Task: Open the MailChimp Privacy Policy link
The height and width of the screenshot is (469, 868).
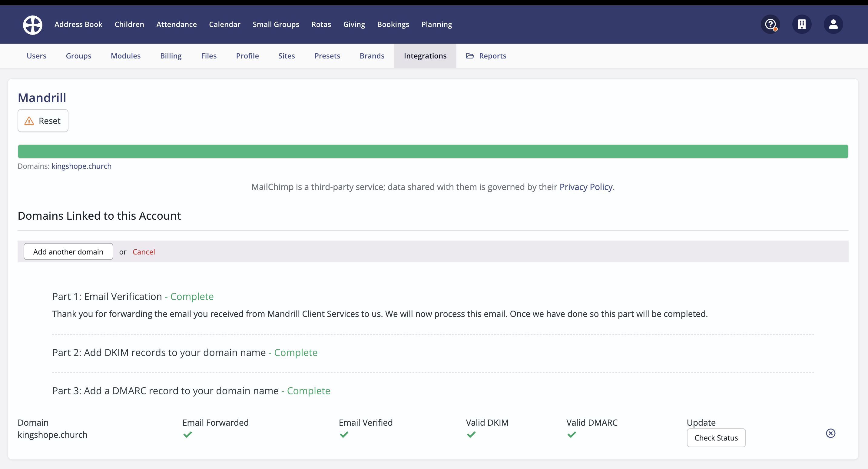Action: click(x=586, y=187)
